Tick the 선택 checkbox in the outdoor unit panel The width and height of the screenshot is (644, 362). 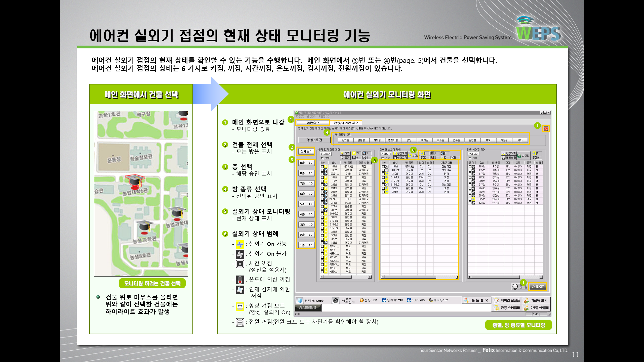383,158
